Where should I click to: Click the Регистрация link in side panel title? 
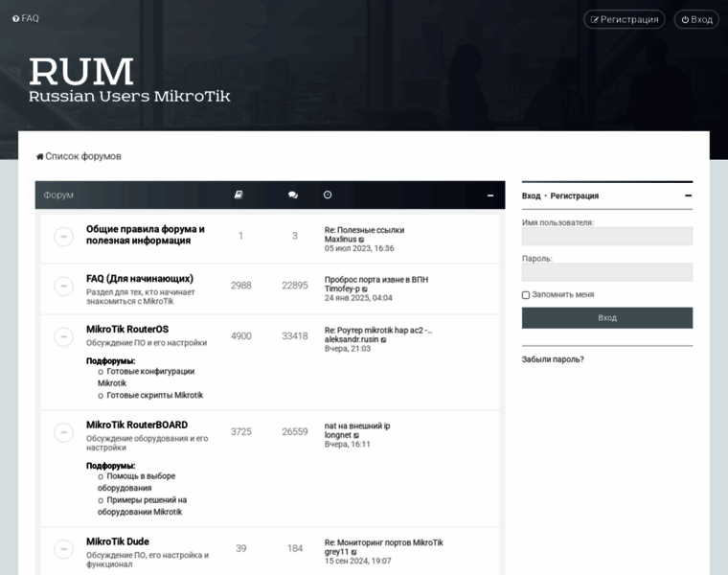[575, 196]
